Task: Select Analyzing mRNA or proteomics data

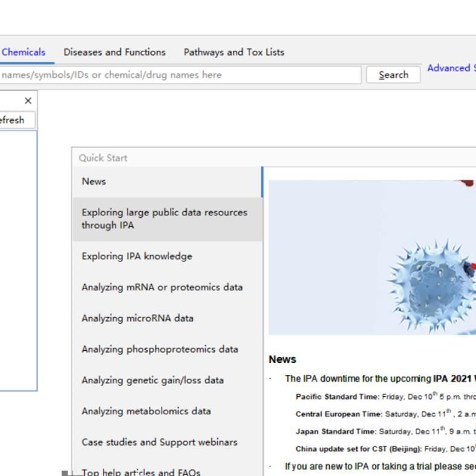Action: pyautogui.click(x=168, y=287)
